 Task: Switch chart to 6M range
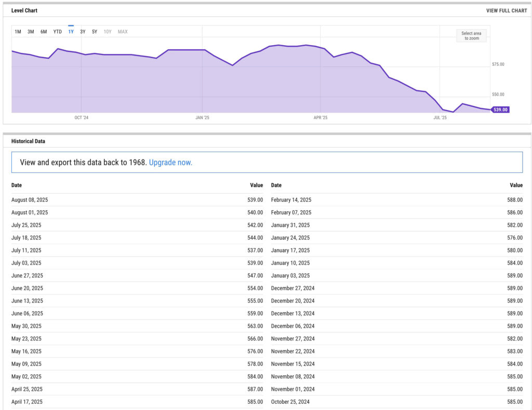pyautogui.click(x=44, y=32)
